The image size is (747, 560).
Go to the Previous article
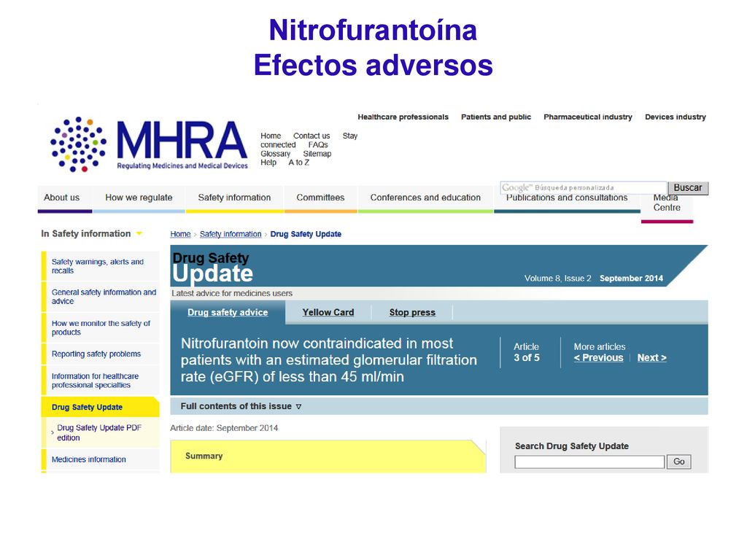(599, 357)
